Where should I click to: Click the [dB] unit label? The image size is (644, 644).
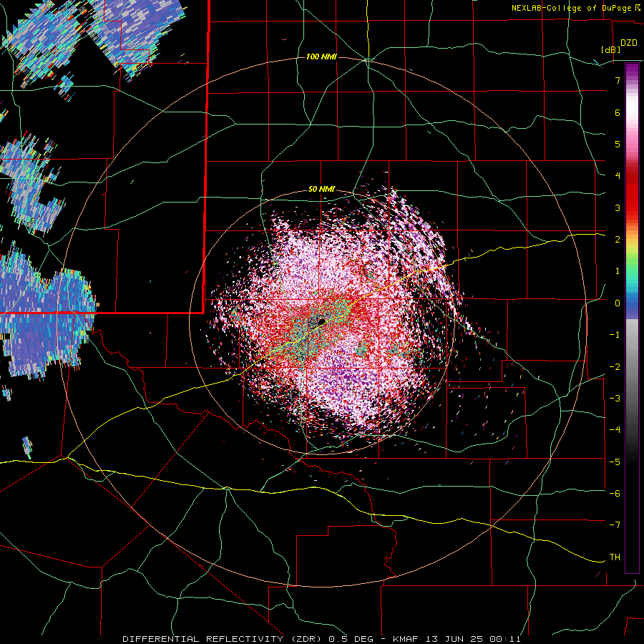coord(610,49)
